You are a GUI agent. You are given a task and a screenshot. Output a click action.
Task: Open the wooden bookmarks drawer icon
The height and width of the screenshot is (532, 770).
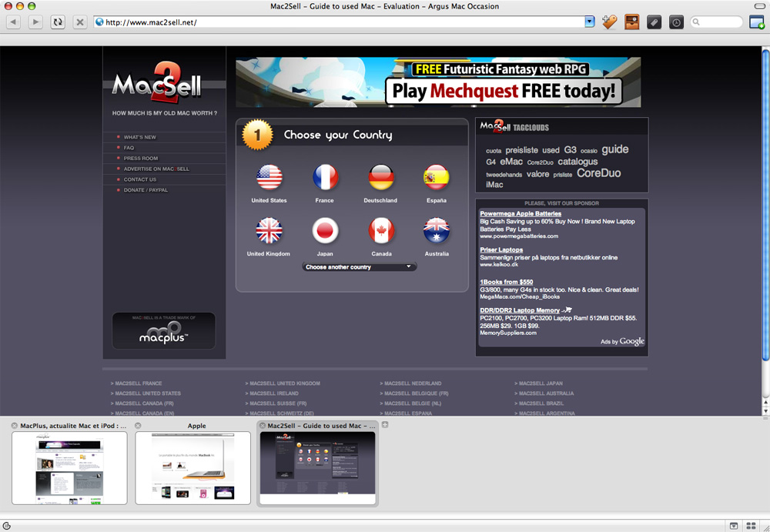click(x=632, y=22)
